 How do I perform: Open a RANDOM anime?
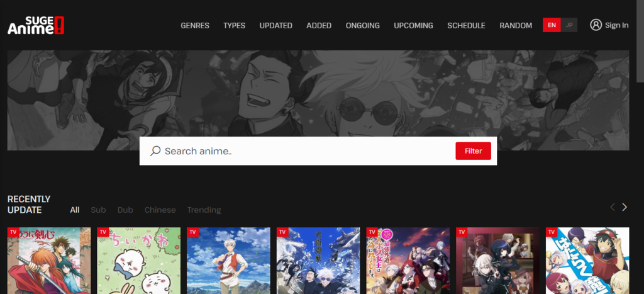516,25
